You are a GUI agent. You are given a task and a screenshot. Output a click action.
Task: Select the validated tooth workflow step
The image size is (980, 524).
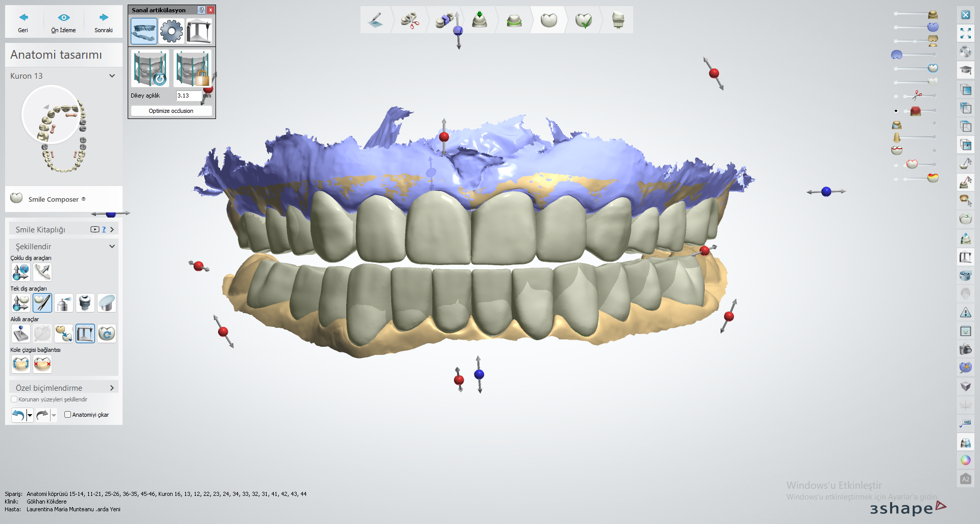(x=583, y=20)
